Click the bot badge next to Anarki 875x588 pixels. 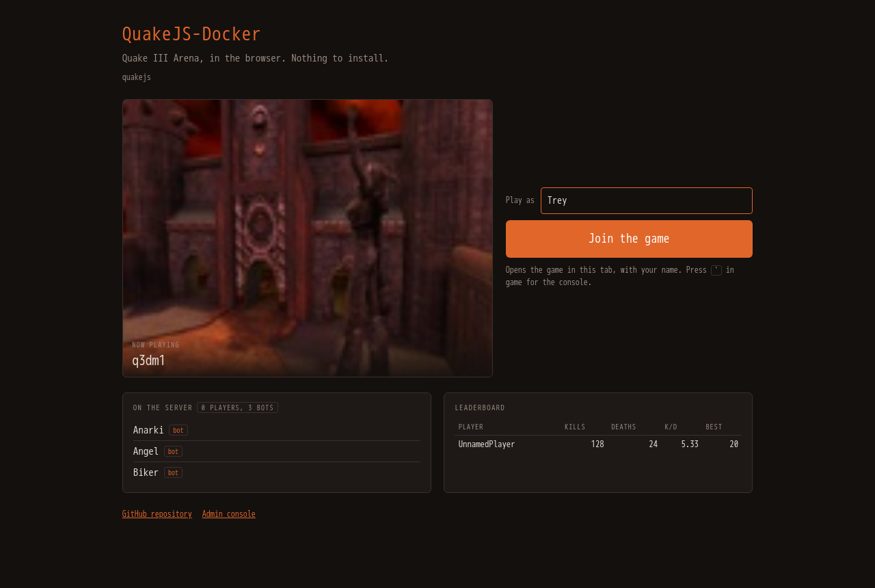point(178,430)
